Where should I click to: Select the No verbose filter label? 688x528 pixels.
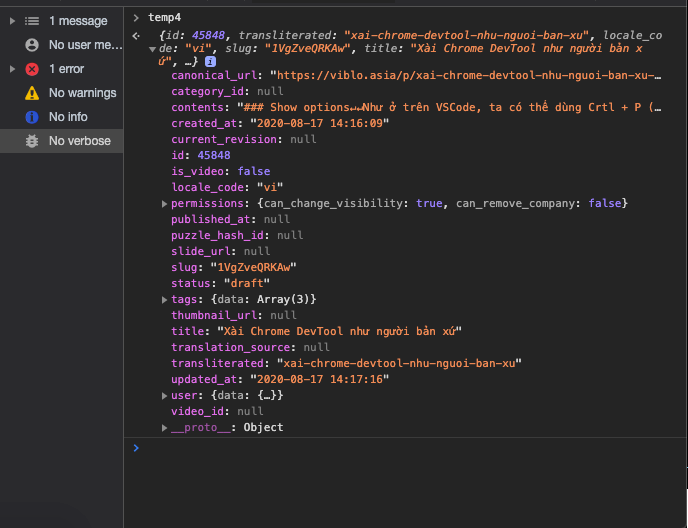tap(79, 140)
